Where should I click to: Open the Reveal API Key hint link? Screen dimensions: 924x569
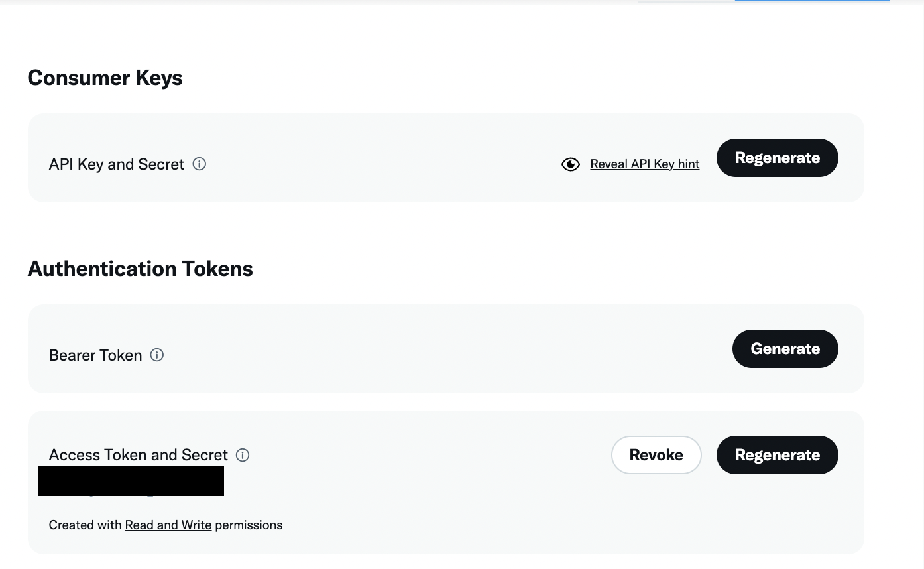tap(644, 164)
